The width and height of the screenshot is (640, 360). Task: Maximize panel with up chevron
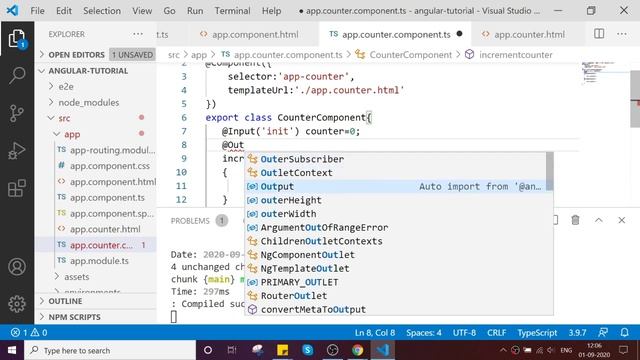coord(598,220)
